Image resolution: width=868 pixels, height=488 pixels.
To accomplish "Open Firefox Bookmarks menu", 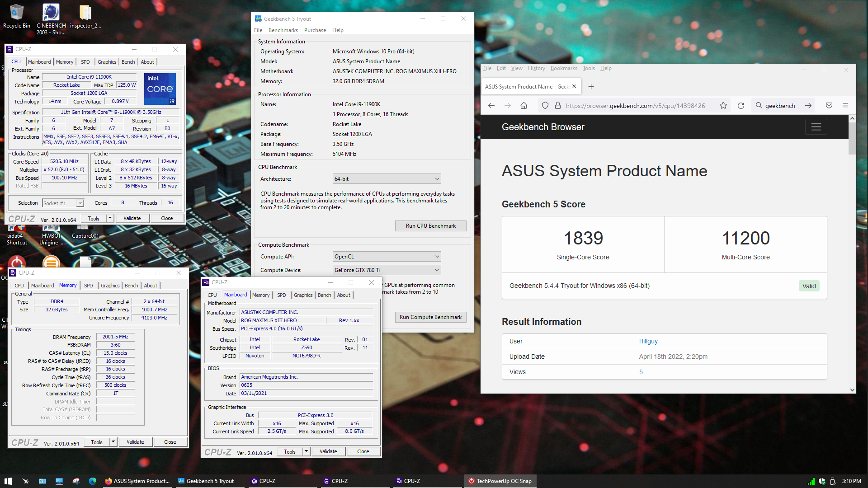I will click(x=564, y=68).
